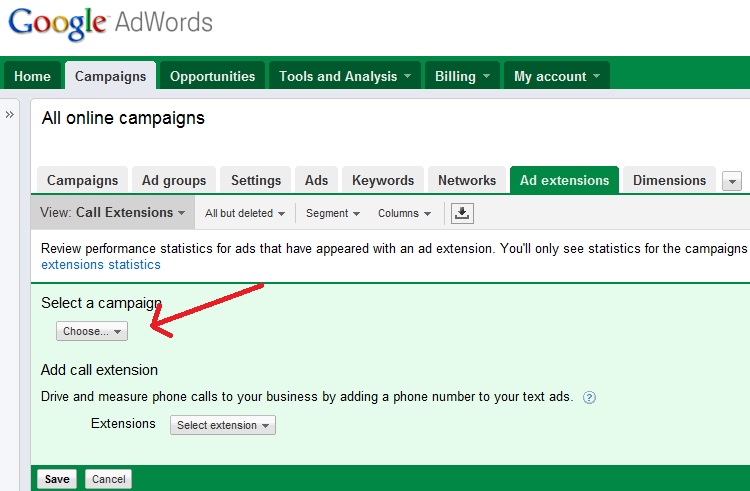The height and width of the screenshot is (491, 750).
Task: Expand the left sidebar with double chevron
Action: click(x=10, y=115)
